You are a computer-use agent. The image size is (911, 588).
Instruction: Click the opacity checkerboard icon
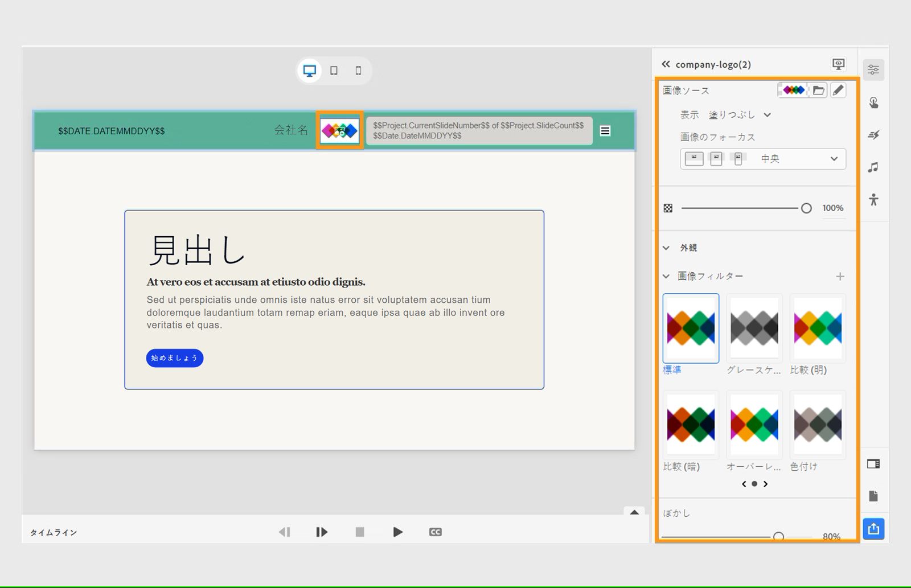pos(668,208)
